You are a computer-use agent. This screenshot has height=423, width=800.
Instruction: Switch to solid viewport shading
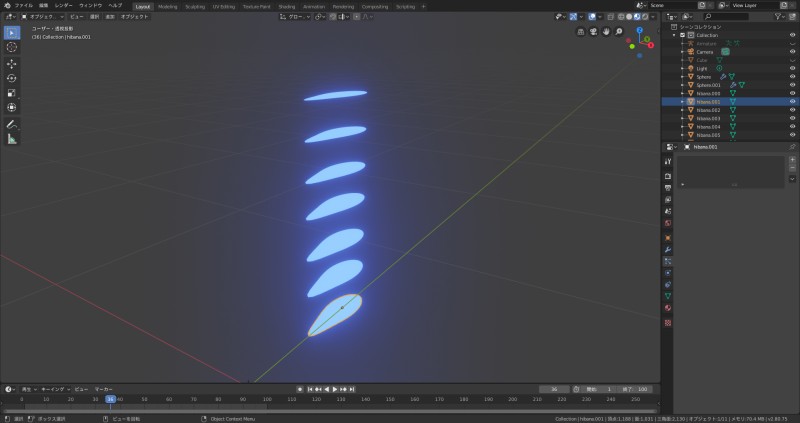point(629,17)
